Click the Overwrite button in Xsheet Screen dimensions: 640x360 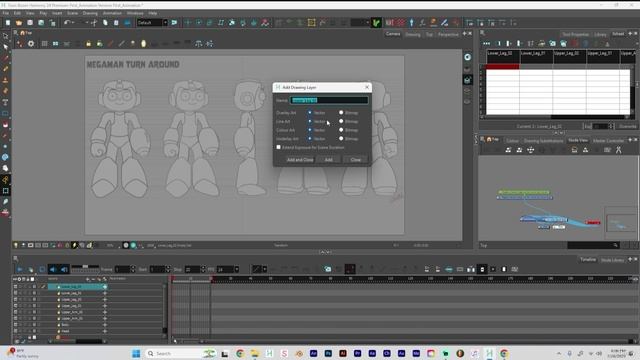627,127
